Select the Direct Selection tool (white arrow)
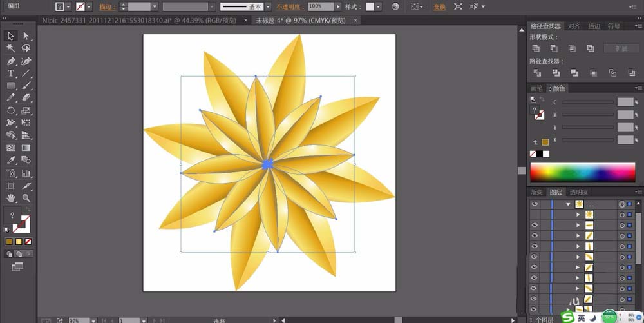Screen dimensions: 644x323 (26, 35)
